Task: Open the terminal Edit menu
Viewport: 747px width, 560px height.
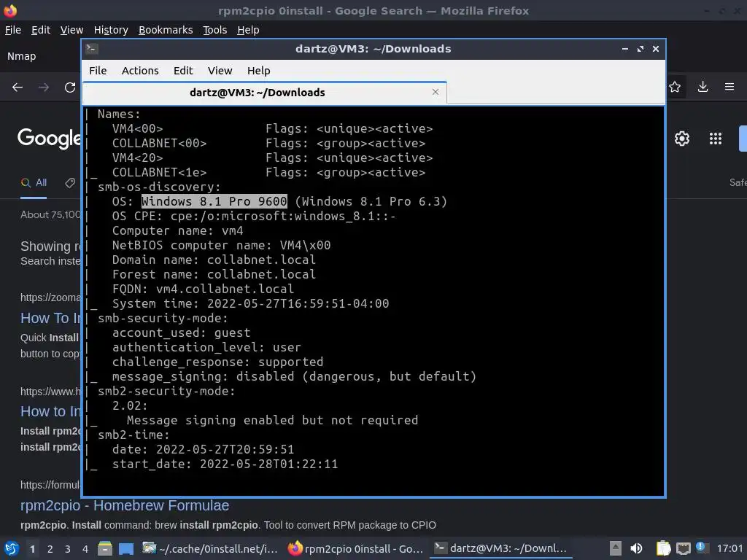Action: tap(183, 71)
